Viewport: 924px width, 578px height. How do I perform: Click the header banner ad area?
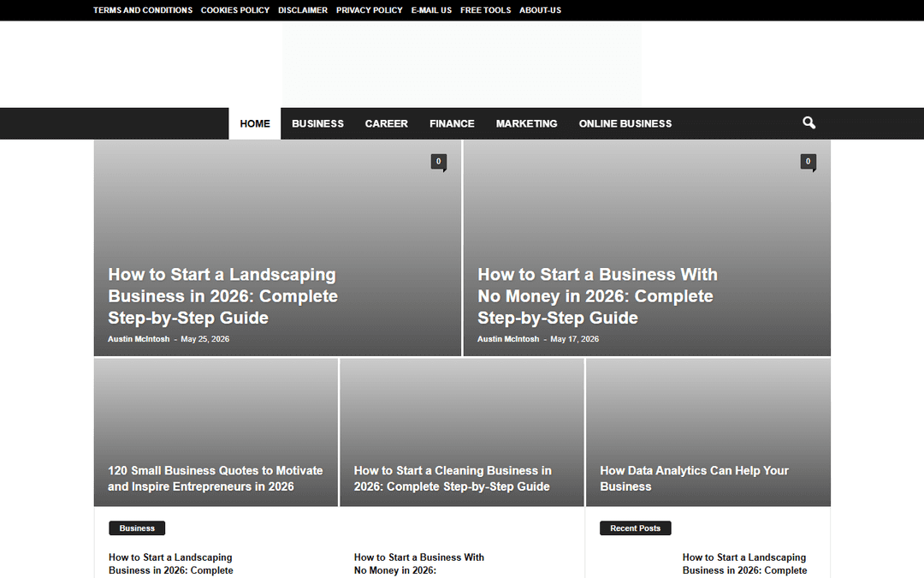coord(462,64)
